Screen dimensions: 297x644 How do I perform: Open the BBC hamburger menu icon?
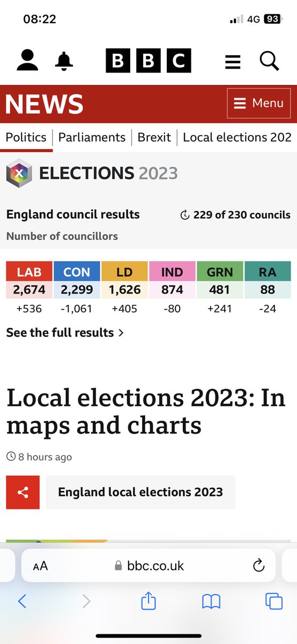(x=233, y=61)
